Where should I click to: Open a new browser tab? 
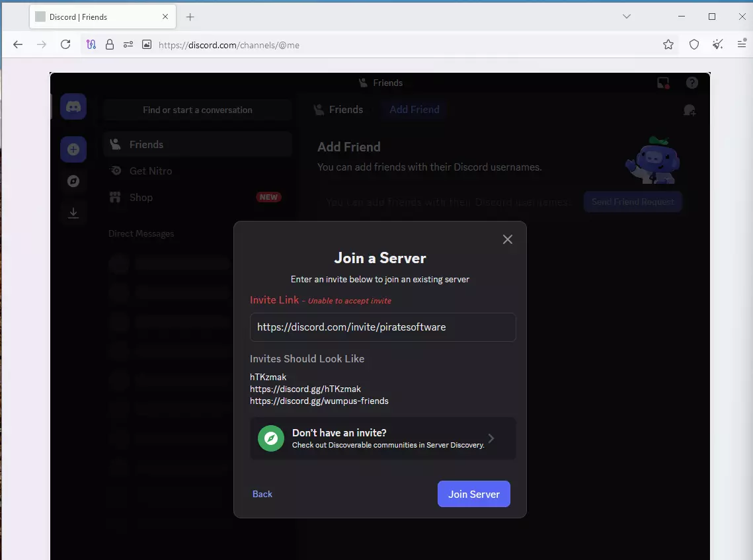pyautogui.click(x=190, y=17)
